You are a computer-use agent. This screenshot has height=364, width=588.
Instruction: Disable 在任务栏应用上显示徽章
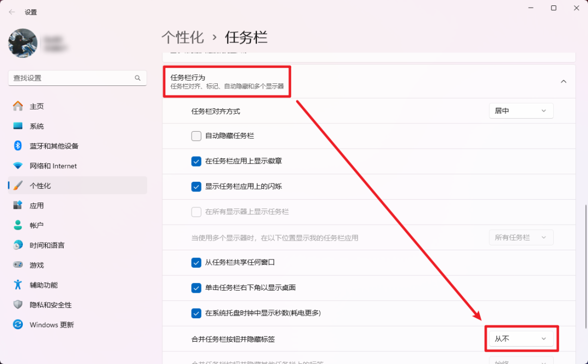[196, 161]
